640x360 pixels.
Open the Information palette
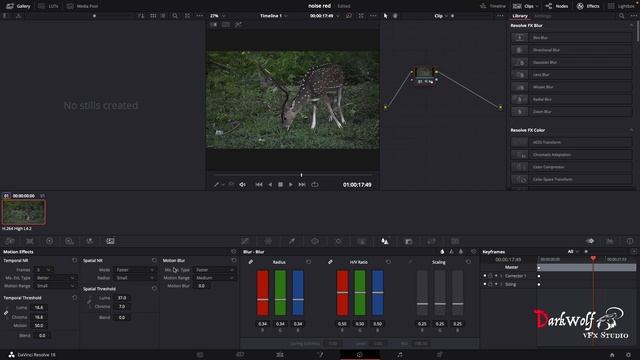630,241
